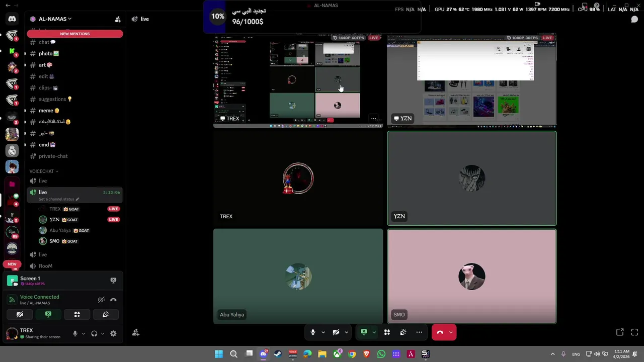Open File Explorer from the taskbar
The height and width of the screenshot is (362, 644).
coord(322,354)
